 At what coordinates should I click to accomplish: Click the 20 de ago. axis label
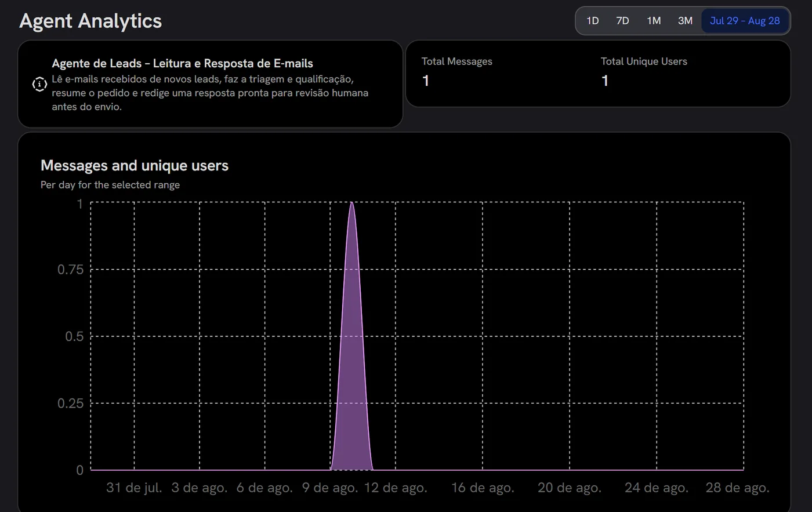click(570, 488)
